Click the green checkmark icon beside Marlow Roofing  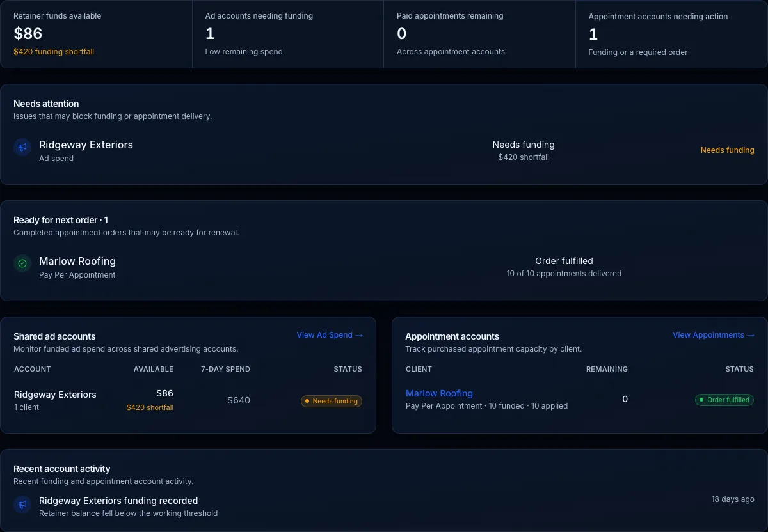(22, 263)
